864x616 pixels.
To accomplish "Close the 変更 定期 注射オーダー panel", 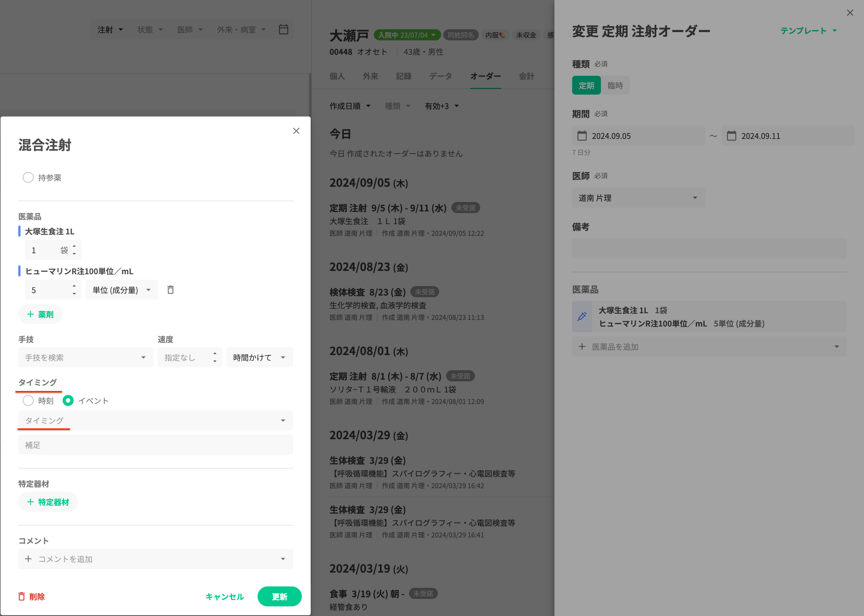I will [850, 13].
